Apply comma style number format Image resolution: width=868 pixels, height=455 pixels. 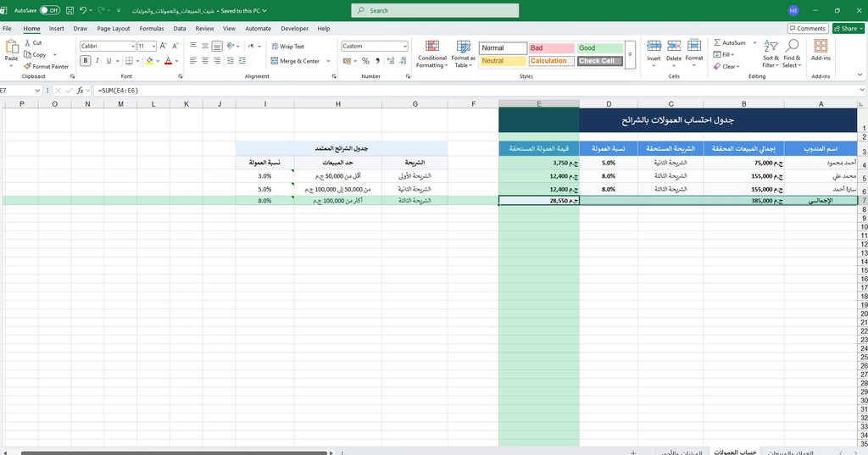[x=377, y=61]
